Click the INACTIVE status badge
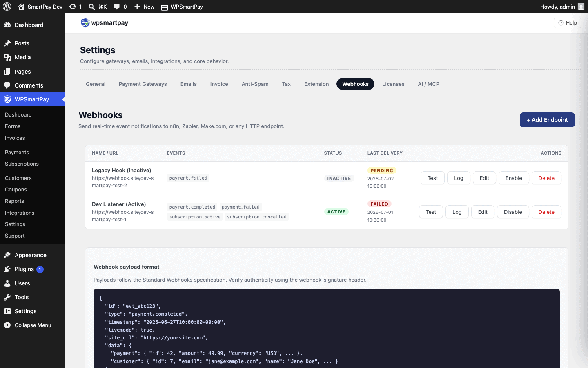 (x=339, y=178)
